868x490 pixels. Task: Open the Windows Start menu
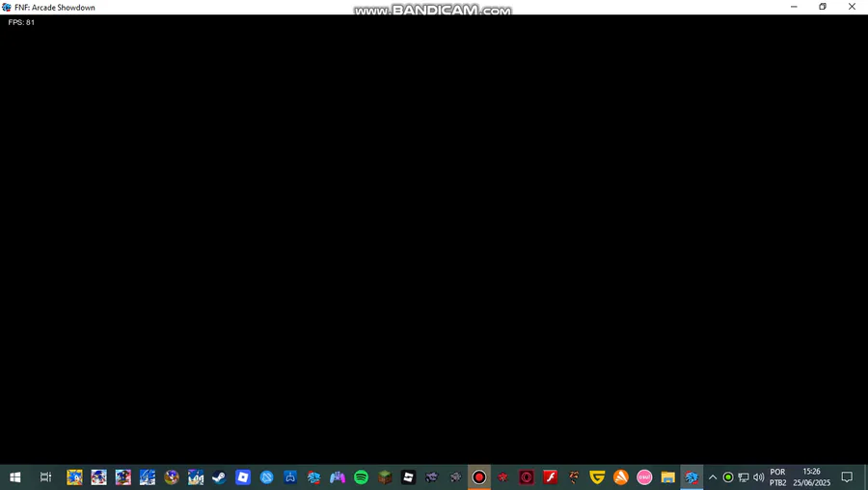(14, 476)
